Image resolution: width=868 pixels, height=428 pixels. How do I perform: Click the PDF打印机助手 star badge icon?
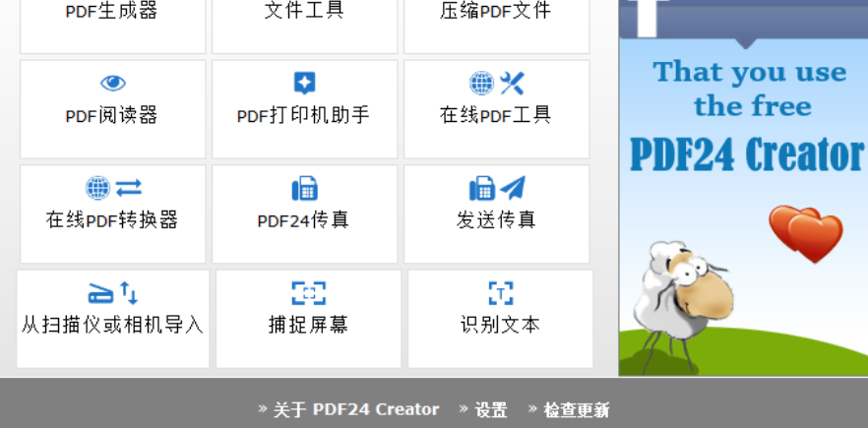coord(304,83)
